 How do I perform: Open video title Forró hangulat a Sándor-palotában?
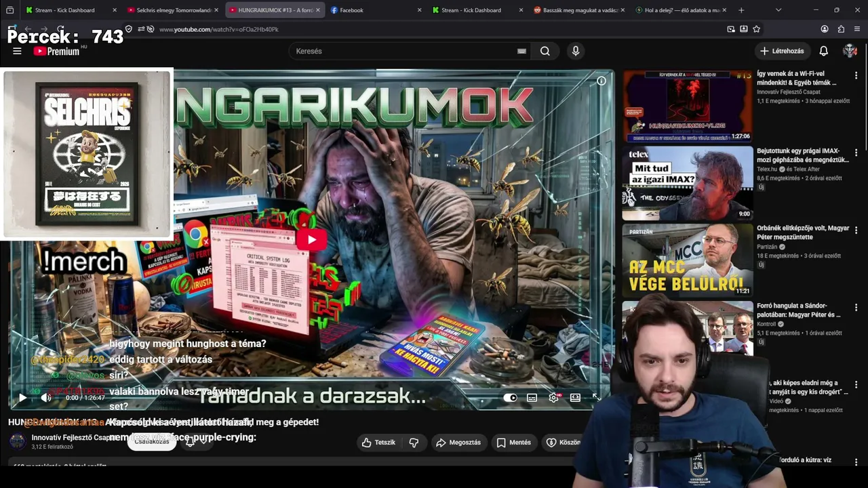800,310
